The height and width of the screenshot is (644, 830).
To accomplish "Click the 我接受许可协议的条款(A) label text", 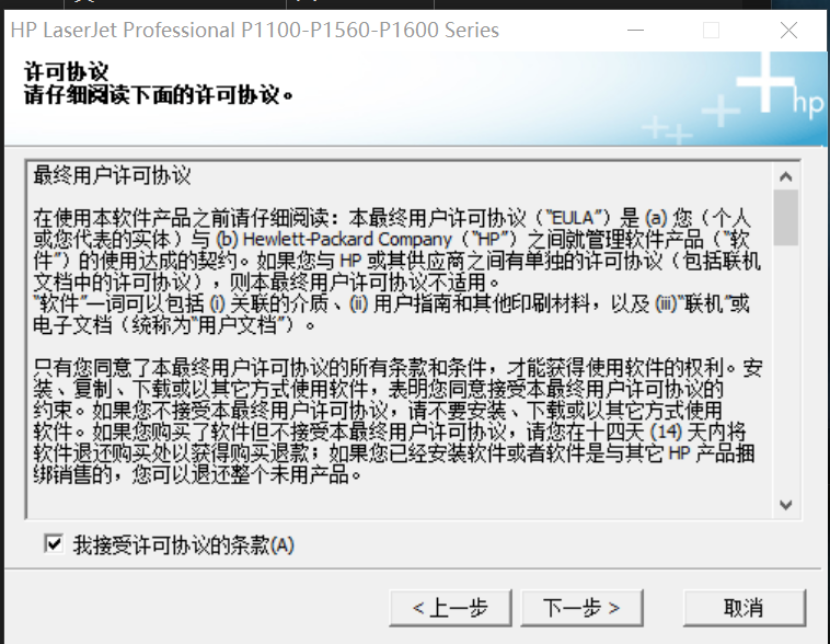I will point(183,545).
